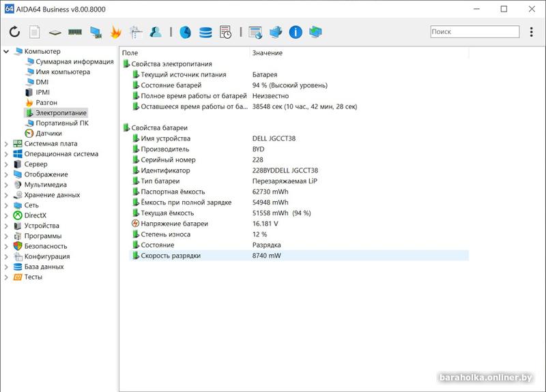Click the Свойства электропитания group header
The height and width of the screenshot is (392, 546).
(172, 64)
